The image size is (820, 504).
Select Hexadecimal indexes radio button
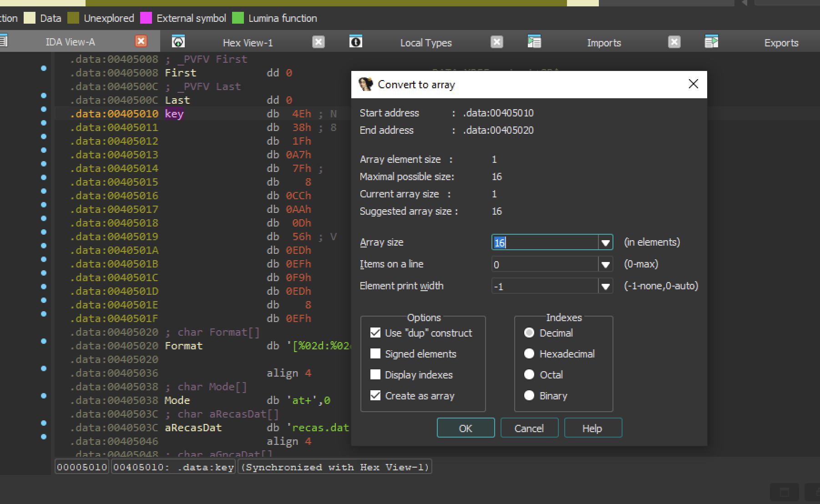(529, 354)
